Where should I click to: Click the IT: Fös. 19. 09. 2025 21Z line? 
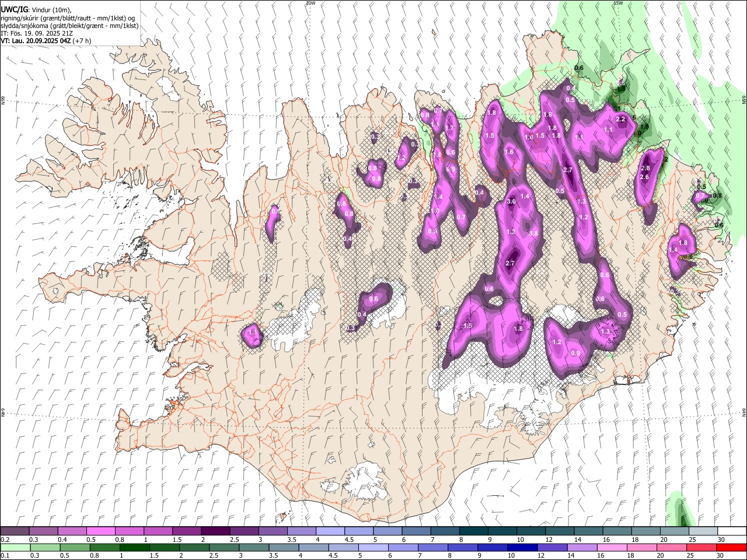click(x=37, y=33)
